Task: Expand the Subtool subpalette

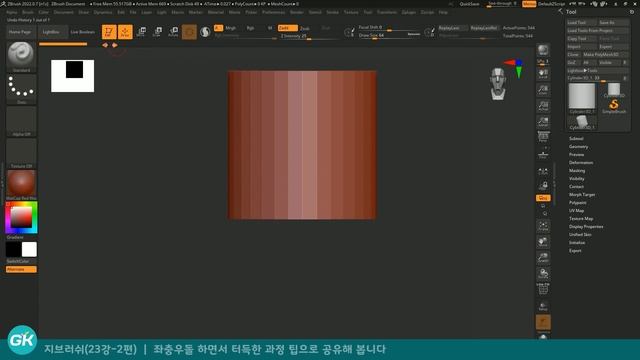Action: click(x=576, y=138)
